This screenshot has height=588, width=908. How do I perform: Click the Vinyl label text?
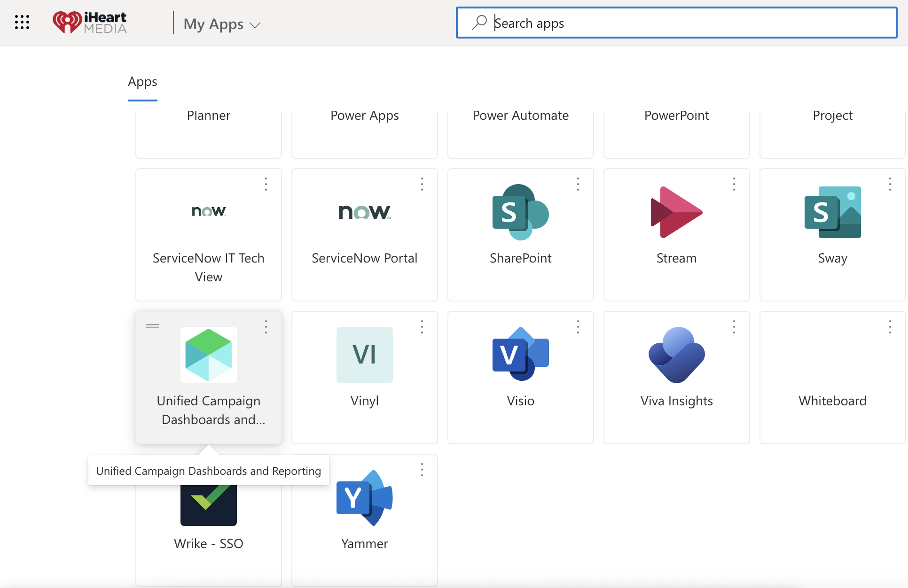[x=365, y=401]
